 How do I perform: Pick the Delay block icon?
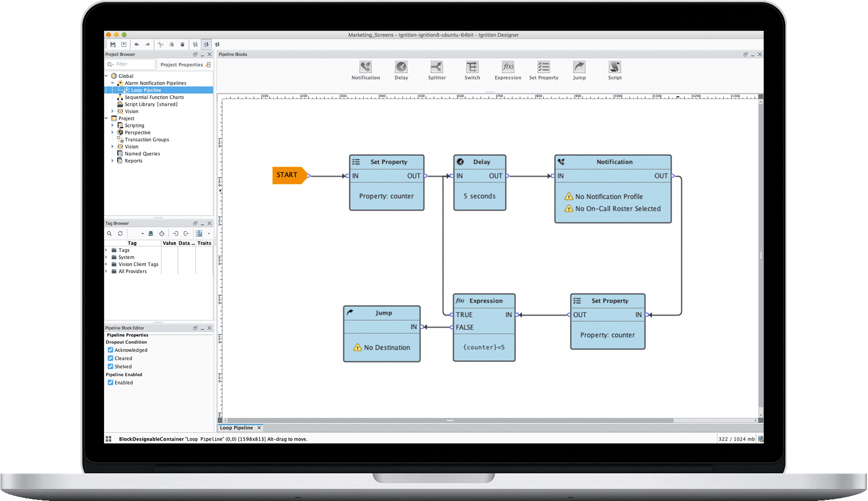coord(401,67)
